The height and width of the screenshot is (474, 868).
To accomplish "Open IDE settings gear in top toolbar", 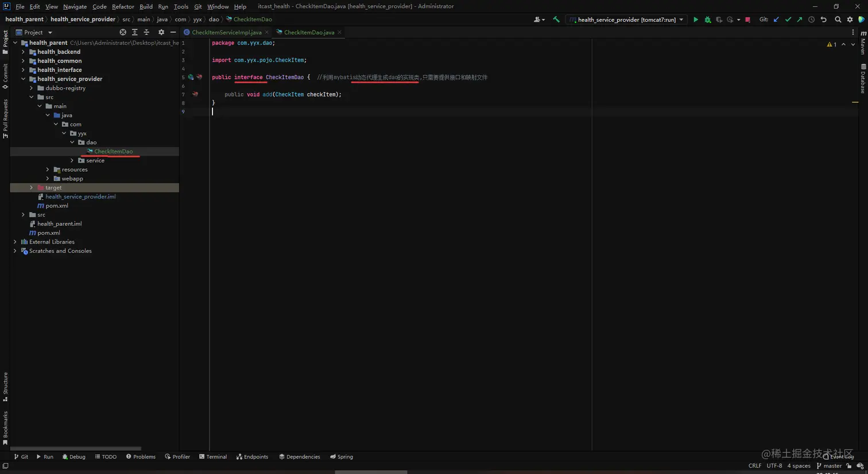I will tap(850, 20).
